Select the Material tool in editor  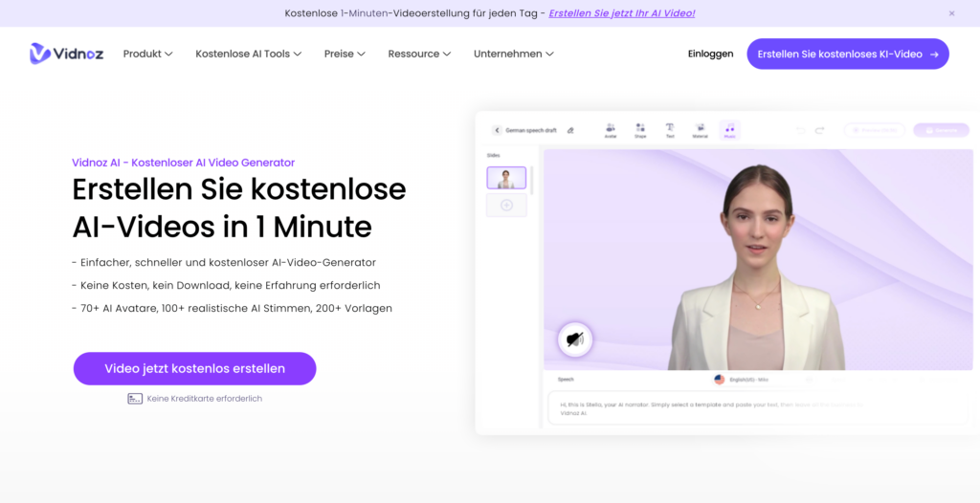(x=700, y=130)
